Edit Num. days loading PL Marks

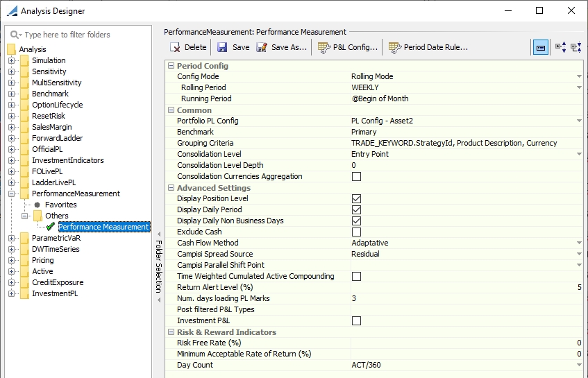coord(467,298)
